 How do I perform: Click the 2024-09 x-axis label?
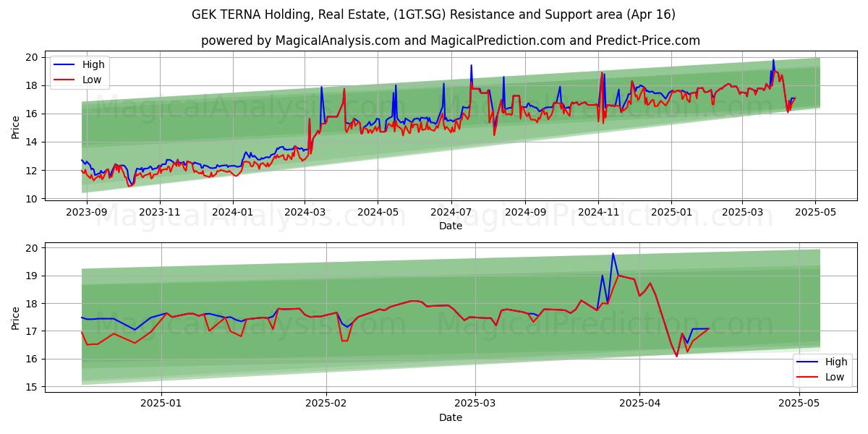(x=525, y=212)
